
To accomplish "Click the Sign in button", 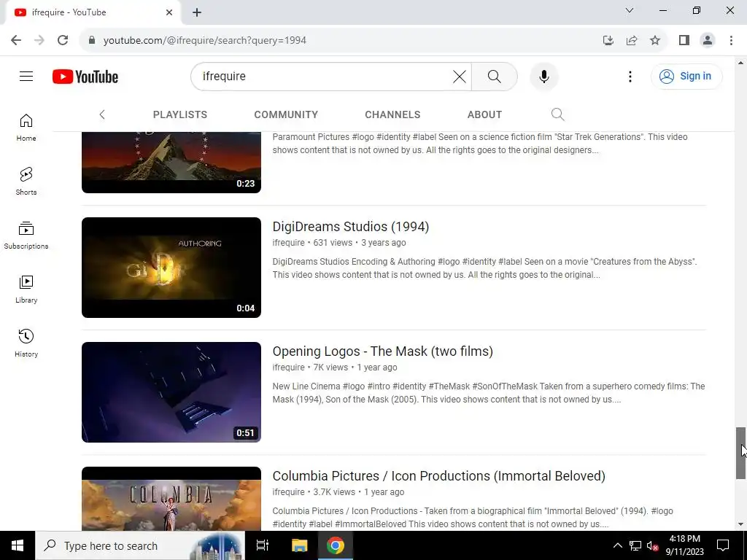I will click(686, 76).
